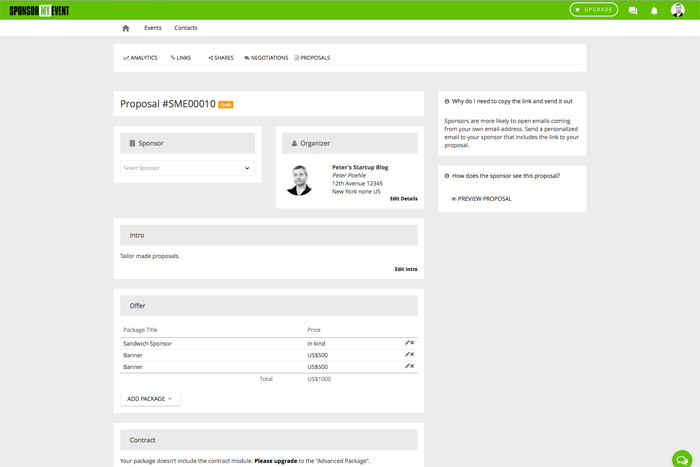Edit the Sandwich Sponsor package with pencil icon
This screenshot has height=467, width=700.
pos(407,343)
